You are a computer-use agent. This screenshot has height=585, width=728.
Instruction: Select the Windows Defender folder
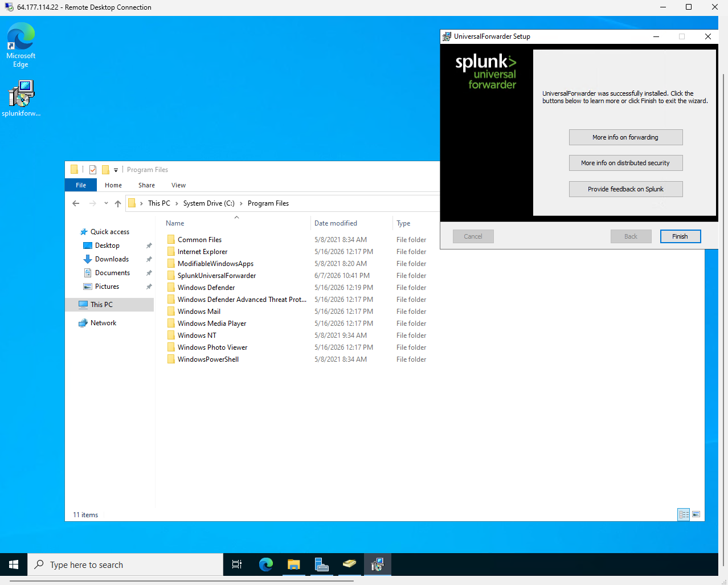206,288
